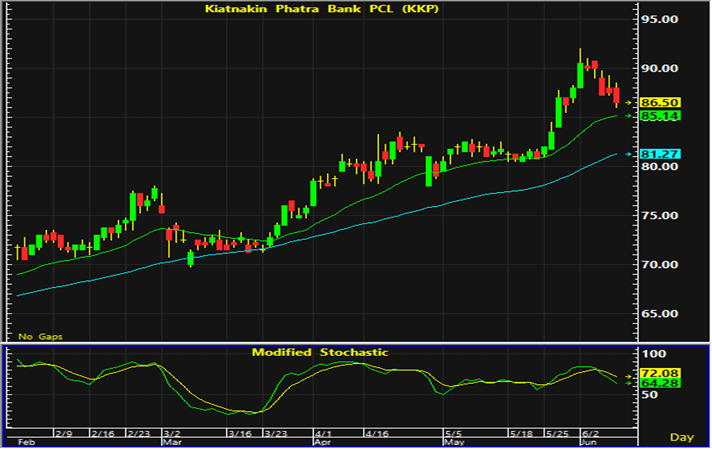712x449 pixels.
Task: Click the Modified Stochastic indicator title
Action: pyautogui.click(x=320, y=352)
